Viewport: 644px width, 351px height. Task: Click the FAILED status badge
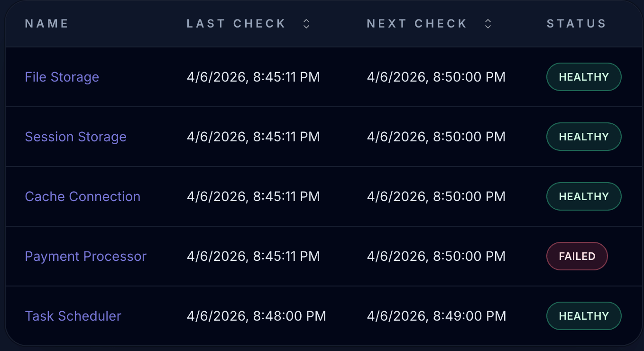click(x=577, y=256)
